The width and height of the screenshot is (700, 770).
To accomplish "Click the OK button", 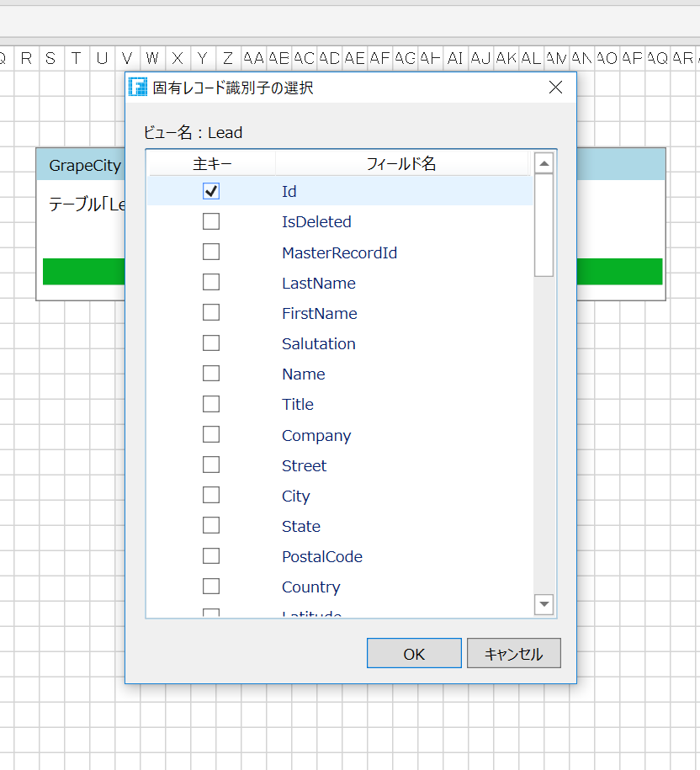I will tap(414, 652).
